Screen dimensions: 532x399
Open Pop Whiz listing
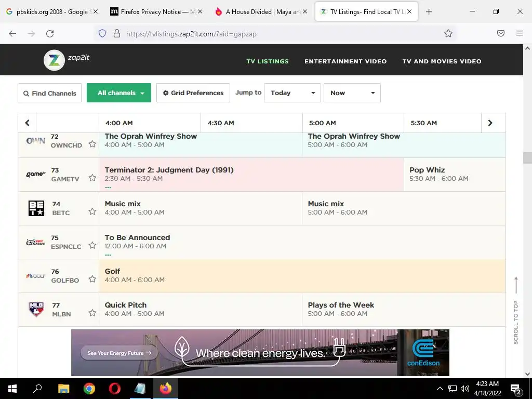[455, 175]
